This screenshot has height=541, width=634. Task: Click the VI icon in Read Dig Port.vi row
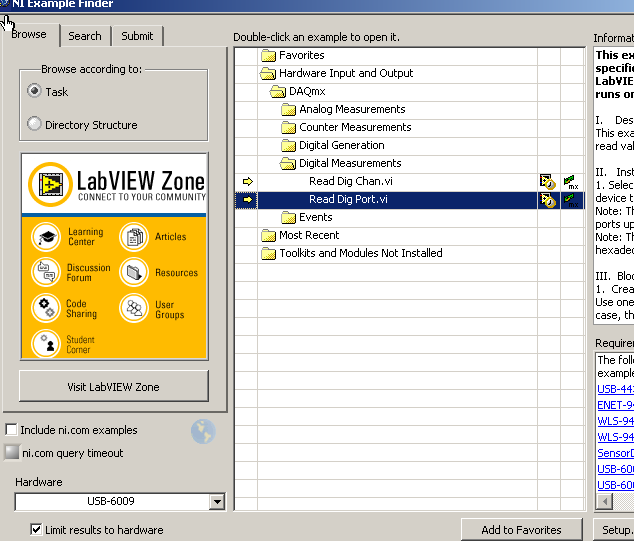(x=548, y=200)
